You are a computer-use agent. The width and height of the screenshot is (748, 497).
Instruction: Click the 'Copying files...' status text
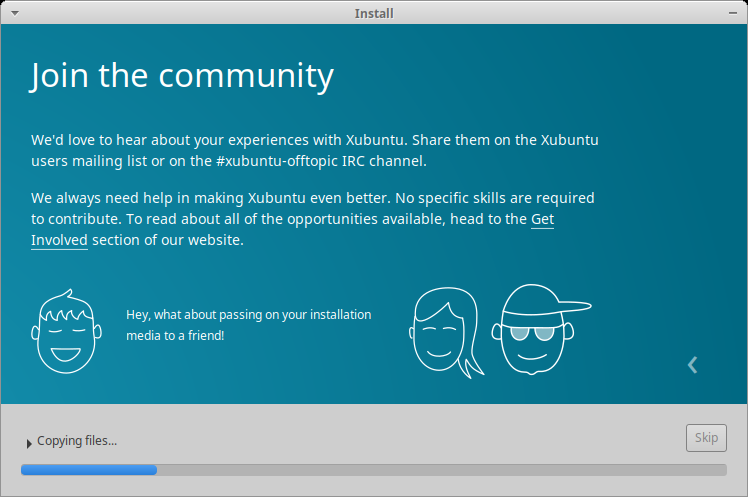tap(77, 441)
